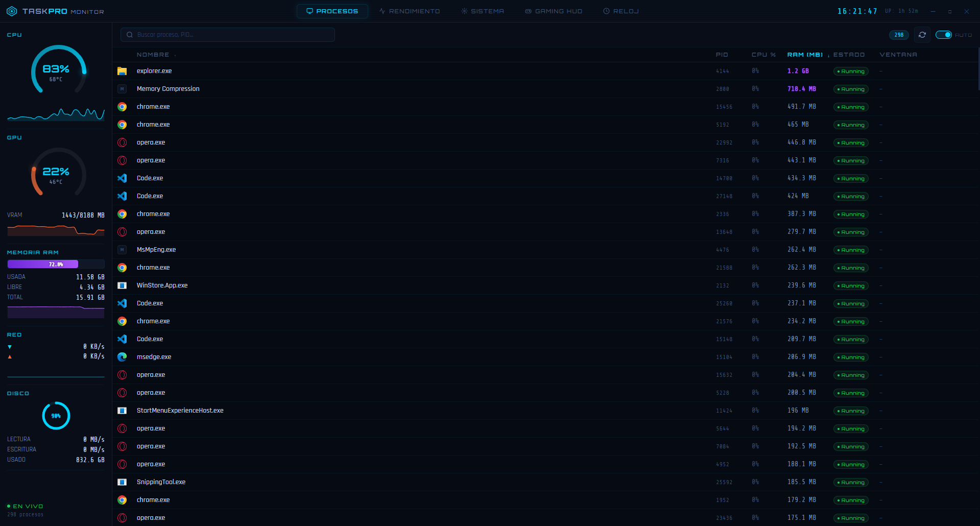The image size is (980, 526).
Task: Click the TaskPro hexagon logo icon
Action: [12, 11]
